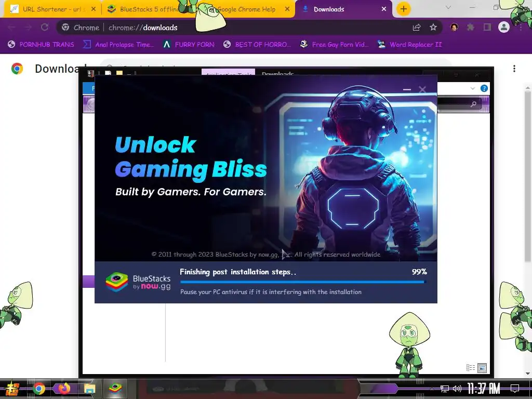Open Firefox from the taskbar
532x399 pixels.
pos(64,389)
